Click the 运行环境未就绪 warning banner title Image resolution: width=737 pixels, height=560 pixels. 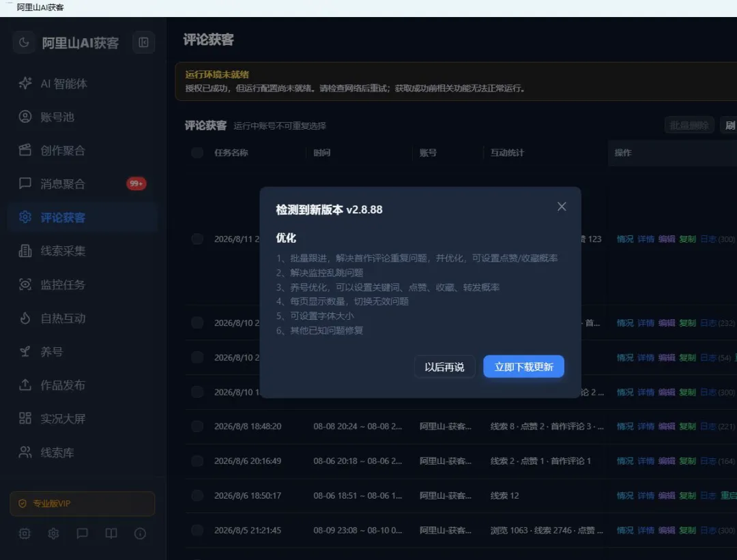[x=217, y=74]
